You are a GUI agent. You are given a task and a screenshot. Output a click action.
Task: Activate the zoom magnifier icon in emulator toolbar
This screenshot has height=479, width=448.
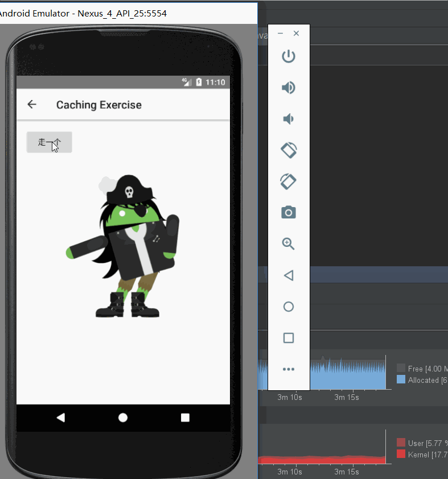pos(288,244)
